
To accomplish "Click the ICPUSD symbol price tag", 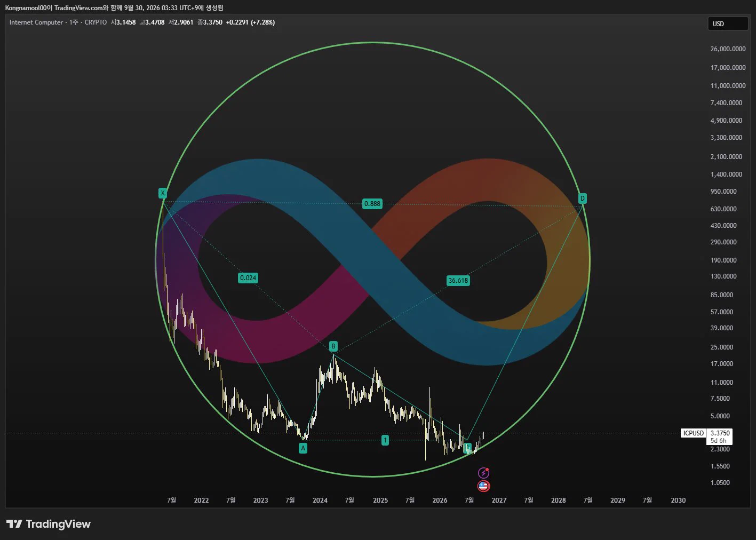I will 694,433.
